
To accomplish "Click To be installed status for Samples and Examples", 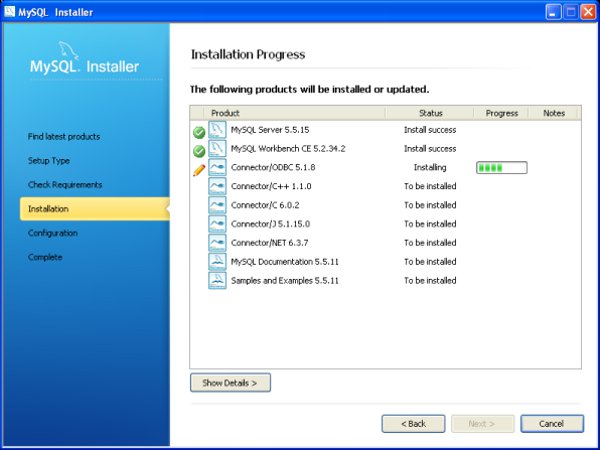I will click(x=430, y=280).
